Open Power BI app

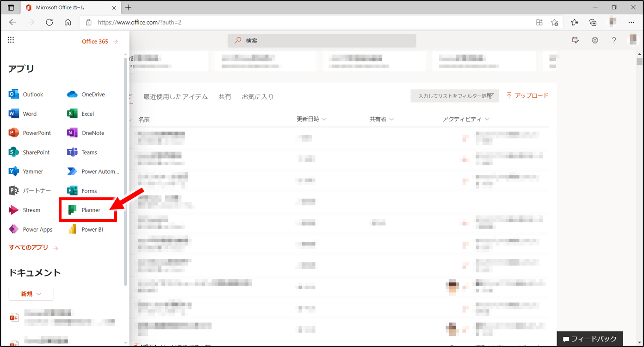[x=85, y=229]
